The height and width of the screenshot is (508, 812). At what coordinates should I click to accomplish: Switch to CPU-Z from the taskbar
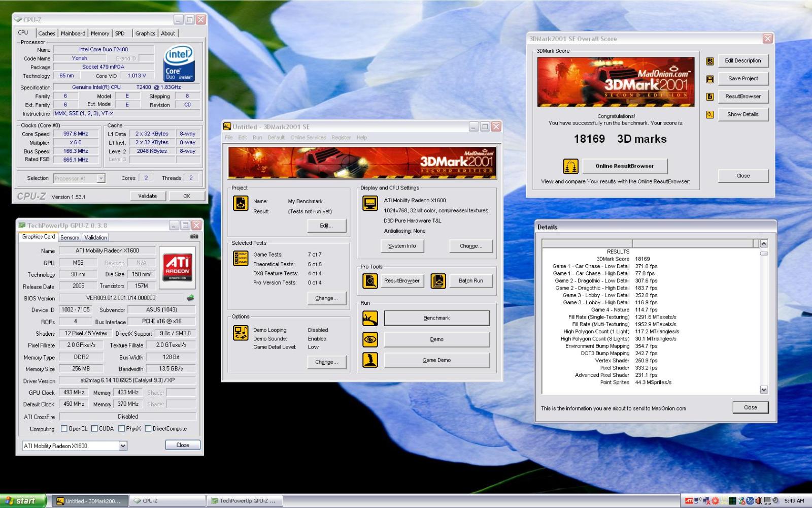167,501
